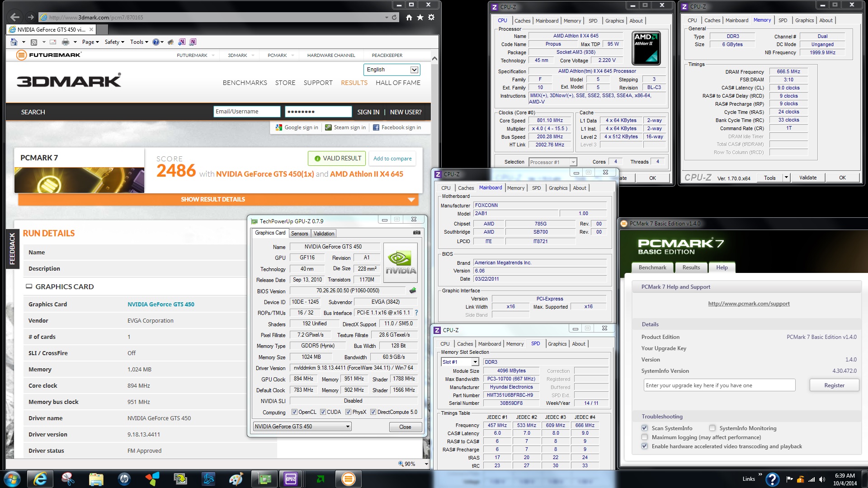868x488 pixels.
Task: Uncheck Scan SystemInfo in PCMark 7
Action: pyautogui.click(x=644, y=428)
